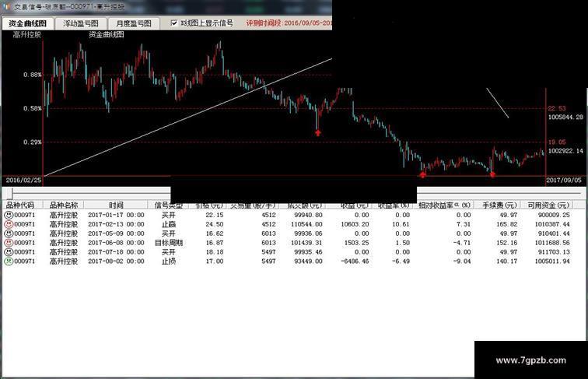Switch to the 资金曲线图 tab

(28, 23)
